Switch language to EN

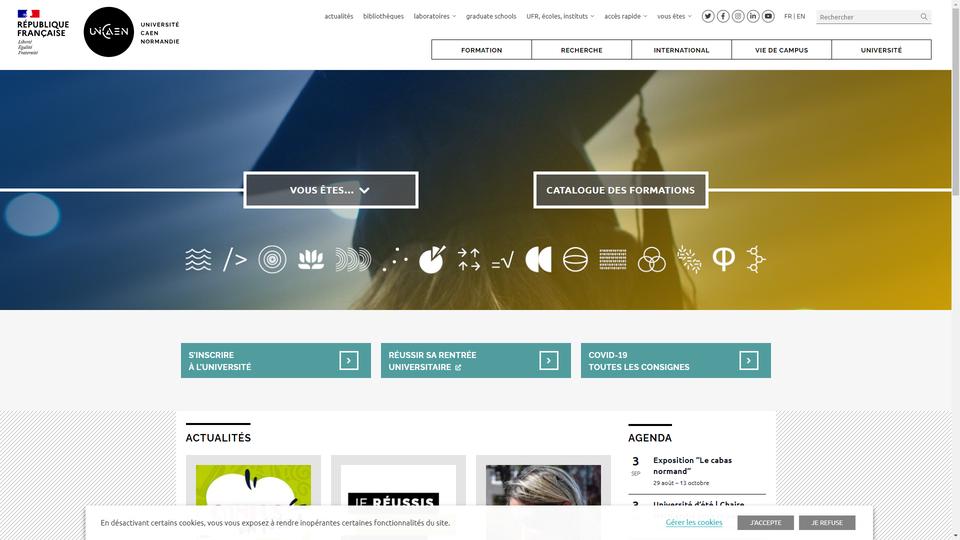pos(801,17)
